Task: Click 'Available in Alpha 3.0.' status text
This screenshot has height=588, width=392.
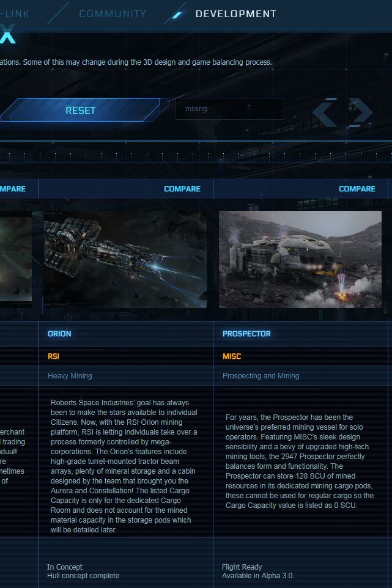Action: tap(258, 575)
